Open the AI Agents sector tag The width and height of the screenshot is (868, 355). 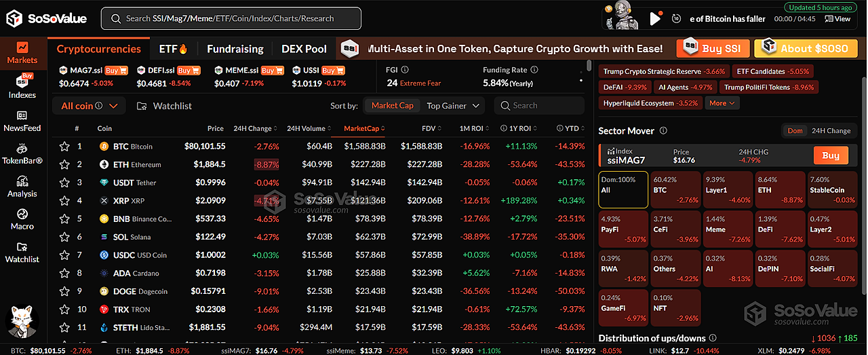[x=685, y=87]
